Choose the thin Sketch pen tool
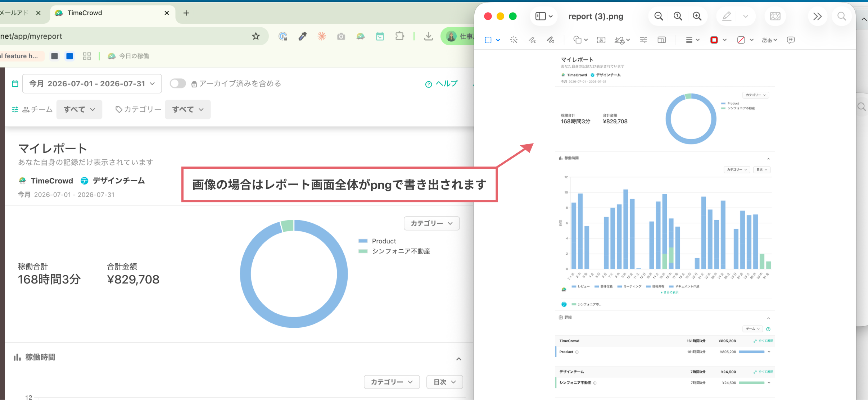 pos(532,40)
